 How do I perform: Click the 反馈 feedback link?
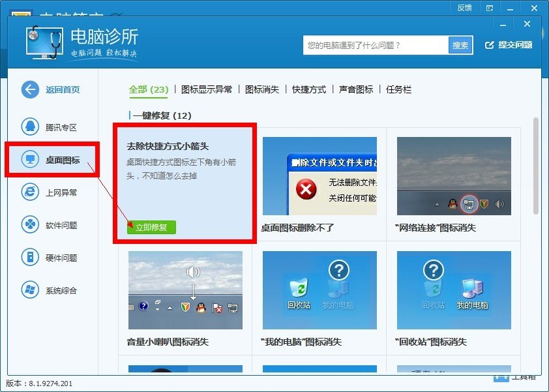point(466,8)
